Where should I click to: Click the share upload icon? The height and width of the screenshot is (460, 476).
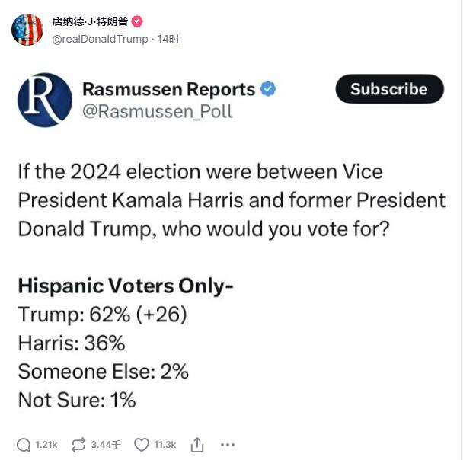pos(197,445)
